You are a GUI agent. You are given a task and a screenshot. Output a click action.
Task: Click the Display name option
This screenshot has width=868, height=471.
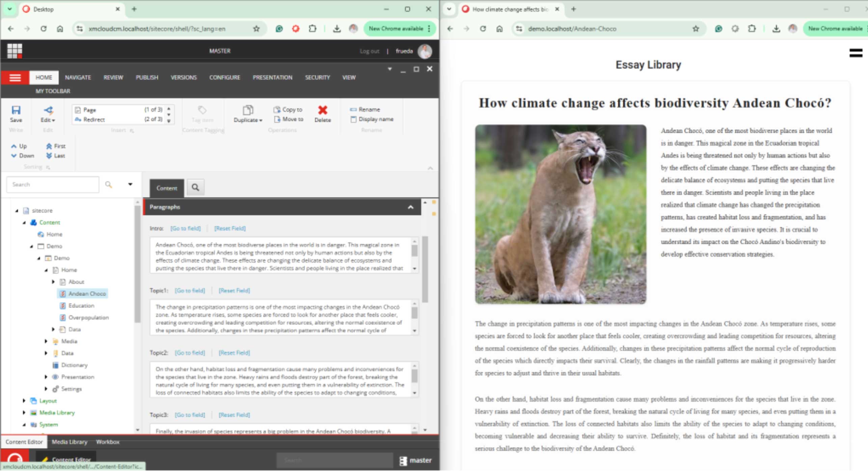coord(372,119)
